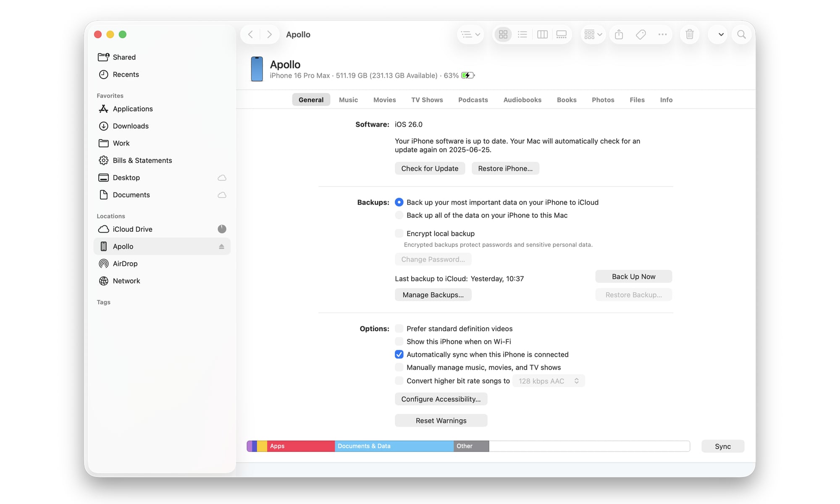Image resolution: width=840 pixels, height=504 pixels.
Task: Select back up to iCloud option
Action: [399, 202]
